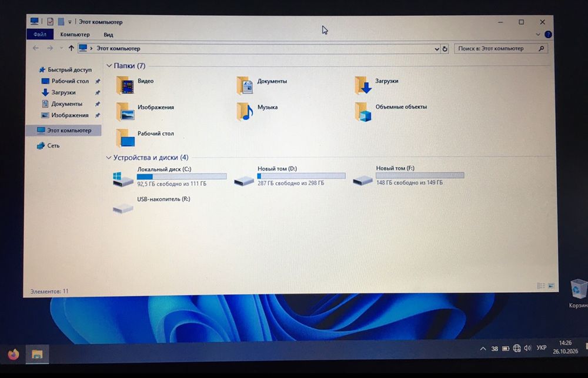Screen dimensions: 588x378
Task: Click the Forward navigation arrow
Action: (x=50, y=48)
